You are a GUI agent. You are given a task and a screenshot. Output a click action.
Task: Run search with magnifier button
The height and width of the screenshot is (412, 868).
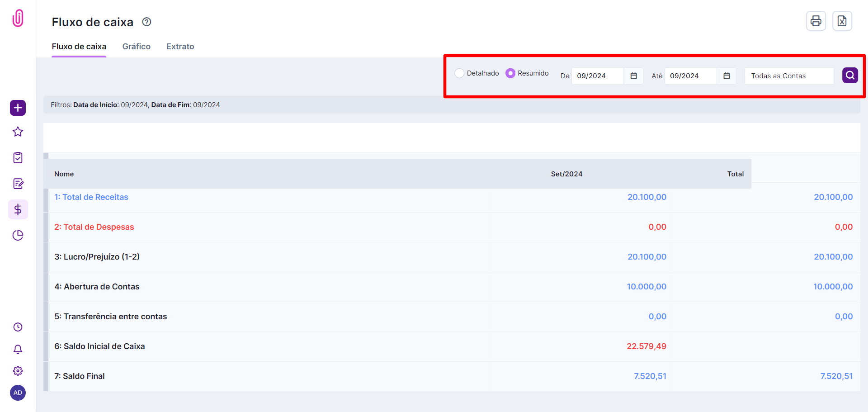point(850,75)
